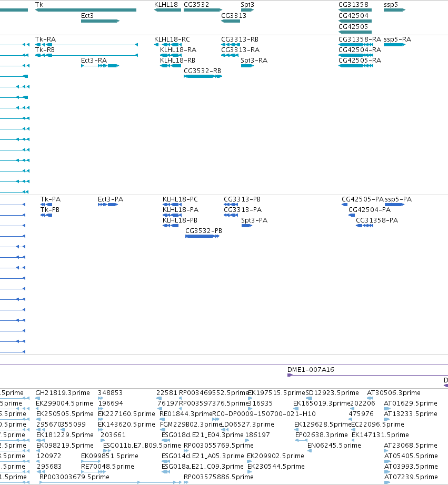Click the CG3532-PB protein feature

pos(203,236)
